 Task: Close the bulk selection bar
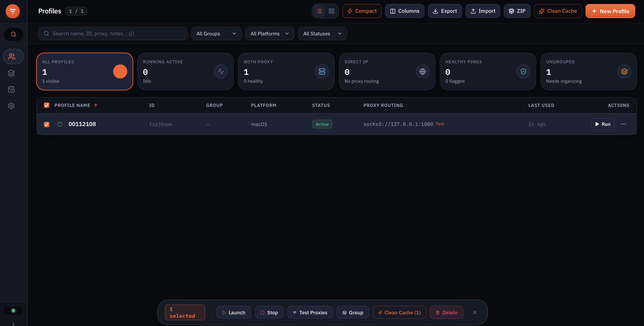tap(475, 312)
